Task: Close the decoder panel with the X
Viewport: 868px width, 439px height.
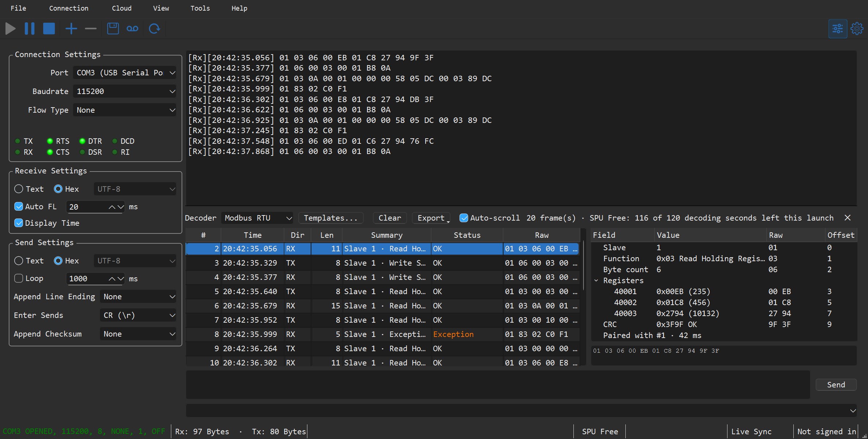Action: (848, 218)
